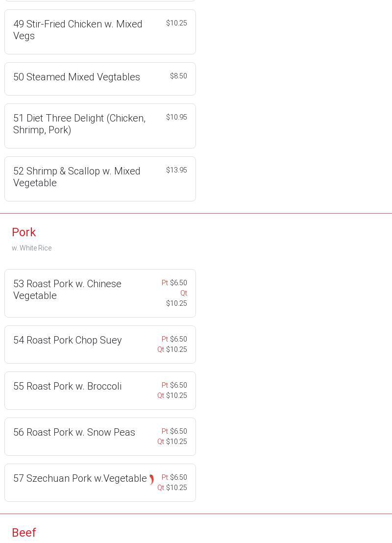Choose Qt $10.25 for Szechuan Pork w.Vegetable
The height and width of the screenshot is (543, 392).
coord(172,488)
